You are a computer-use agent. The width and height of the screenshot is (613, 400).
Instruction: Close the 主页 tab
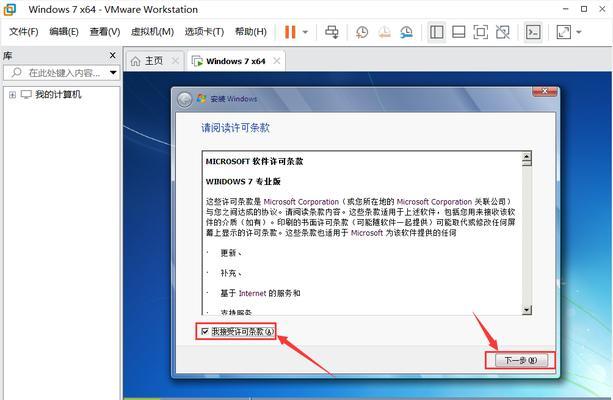click(x=176, y=61)
